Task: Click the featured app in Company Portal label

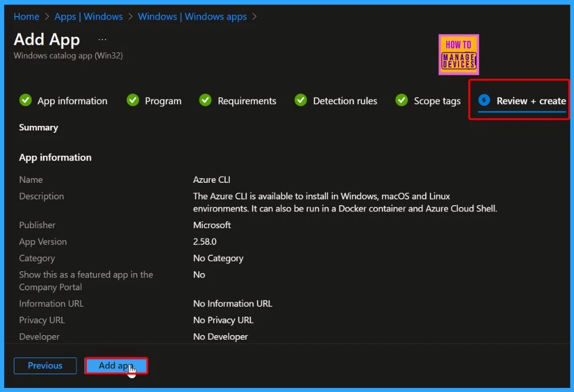Action: (86, 281)
